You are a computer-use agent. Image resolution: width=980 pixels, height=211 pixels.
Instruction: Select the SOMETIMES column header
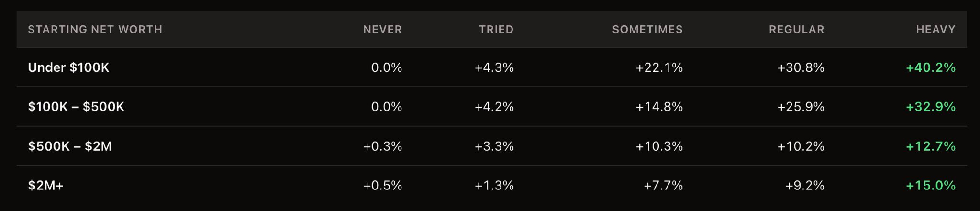[x=647, y=30]
